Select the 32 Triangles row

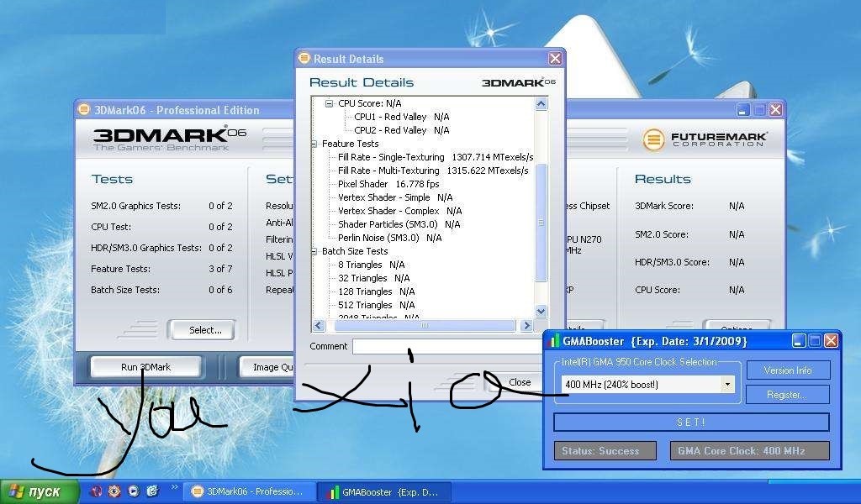click(373, 278)
